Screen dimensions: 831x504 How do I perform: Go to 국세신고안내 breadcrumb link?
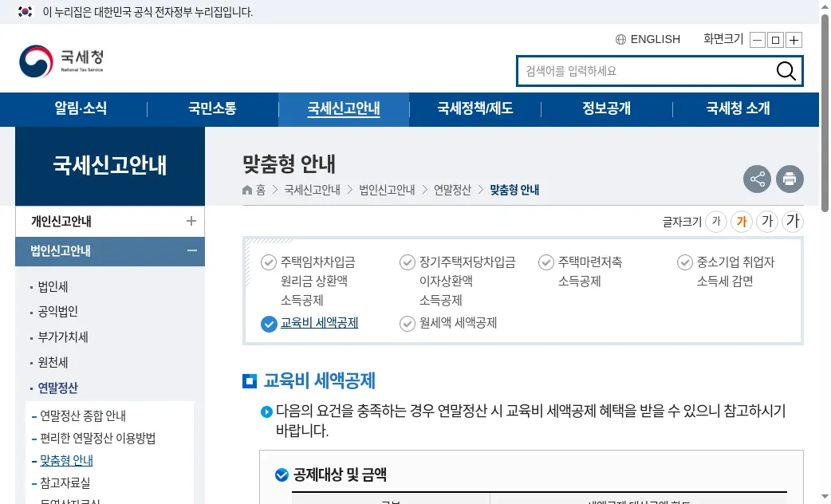pyautogui.click(x=312, y=190)
